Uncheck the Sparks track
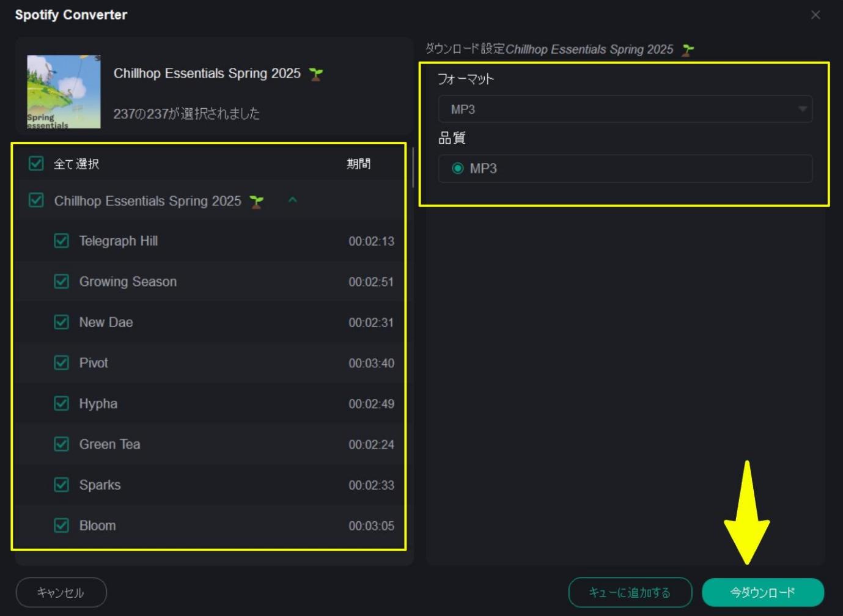Viewport: 843px width, 616px height. click(x=61, y=485)
